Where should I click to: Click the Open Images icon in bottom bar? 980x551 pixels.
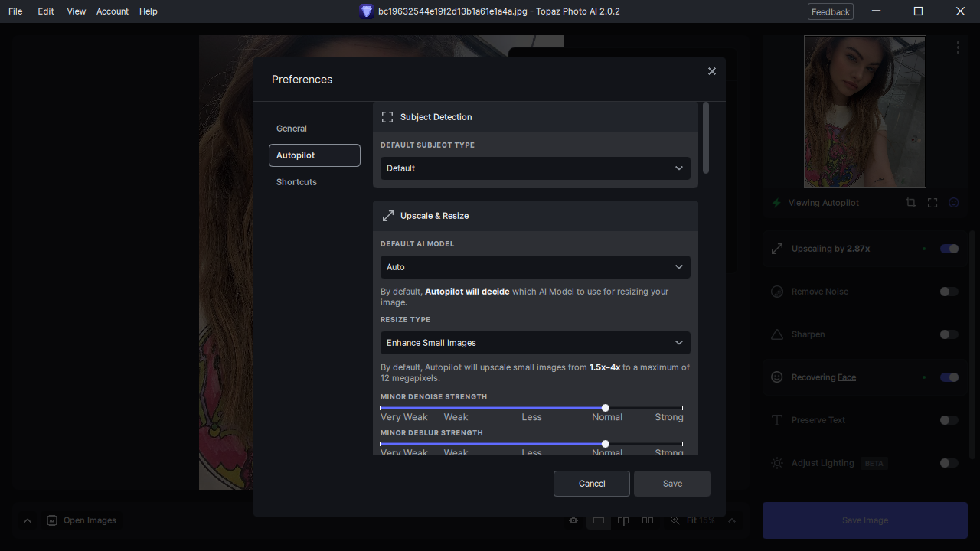click(x=52, y=520)
